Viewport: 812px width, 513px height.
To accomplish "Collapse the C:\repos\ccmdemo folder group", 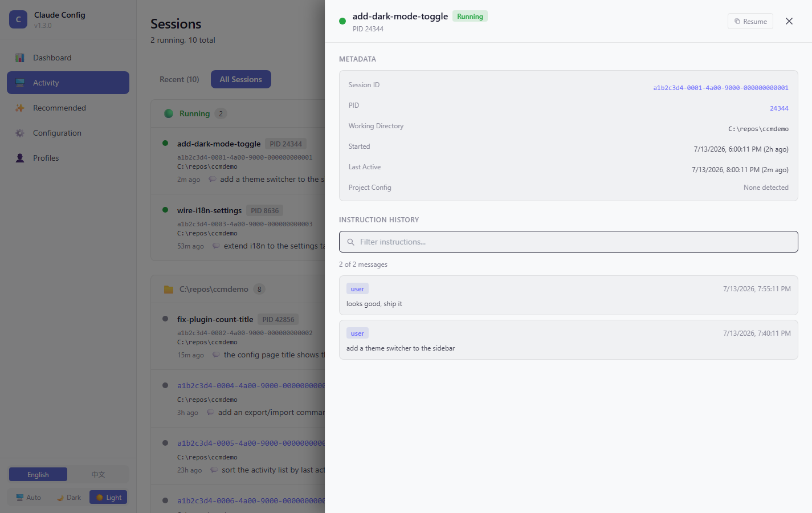I will click(x=238, y=289).
